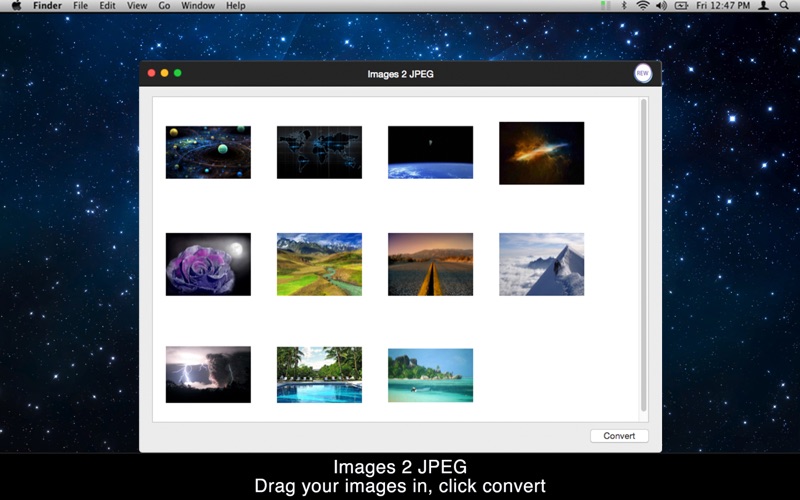Open the Edit menu
The height and width of the screenshot is (500, 800).
(107, 6)
